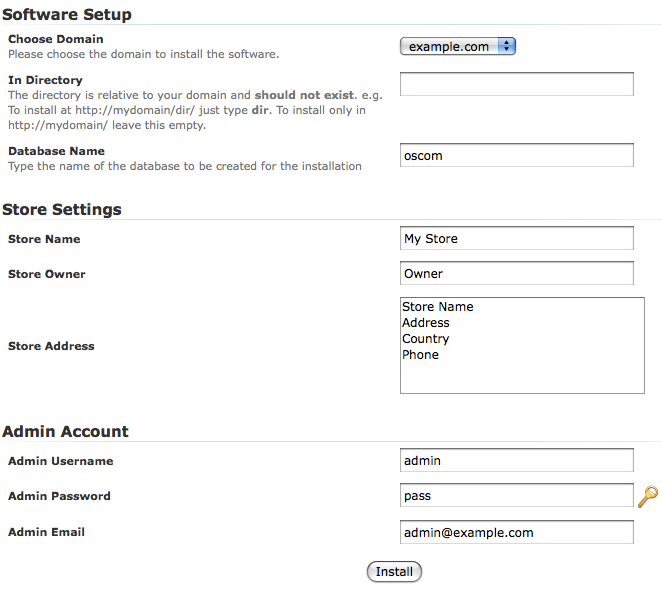Viewport: 662px width, 598px height.
Task: Click the 'Phone' line in Store Address
Action: [420, 355]
